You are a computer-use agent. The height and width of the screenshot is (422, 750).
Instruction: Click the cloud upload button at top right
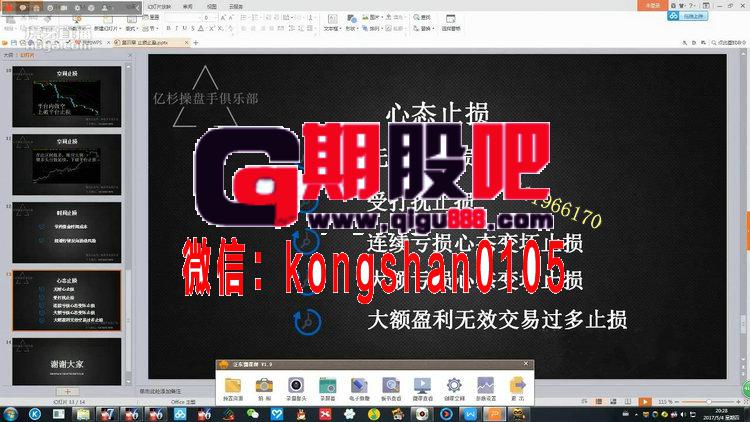pos(688,16)
